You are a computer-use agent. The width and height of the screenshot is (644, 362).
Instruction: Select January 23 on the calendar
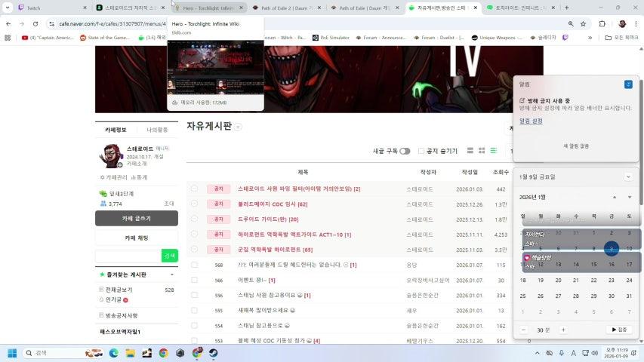pyautogui.click(x=611, y=281)
